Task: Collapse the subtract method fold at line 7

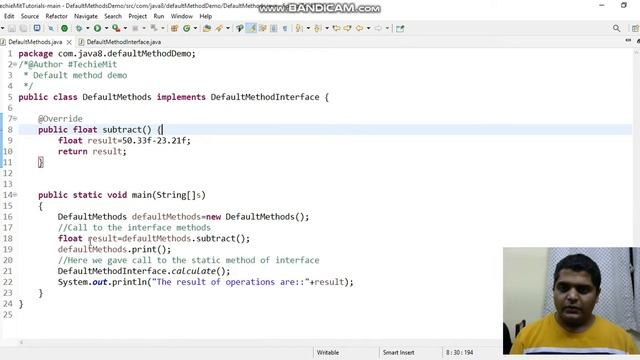Action: pyautogui.click(x=15, y=118)
